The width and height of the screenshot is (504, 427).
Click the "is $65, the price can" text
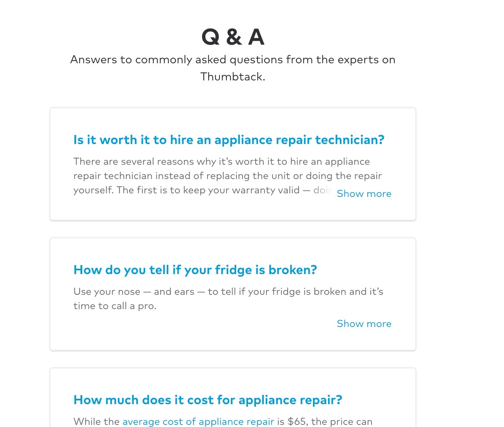pos(324,422)
